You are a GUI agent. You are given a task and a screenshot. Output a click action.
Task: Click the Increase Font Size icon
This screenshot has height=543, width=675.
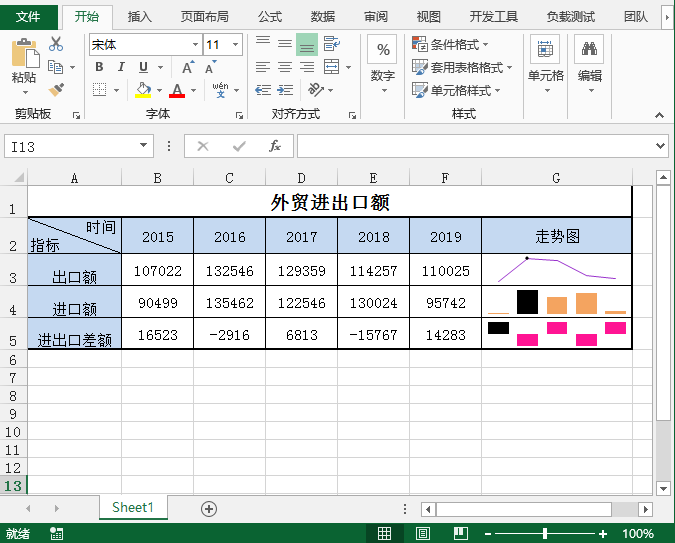187,67
